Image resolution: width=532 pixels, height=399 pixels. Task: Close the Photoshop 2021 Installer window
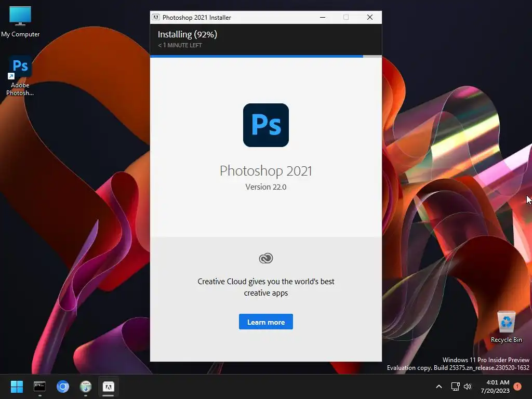click(370, 17)
